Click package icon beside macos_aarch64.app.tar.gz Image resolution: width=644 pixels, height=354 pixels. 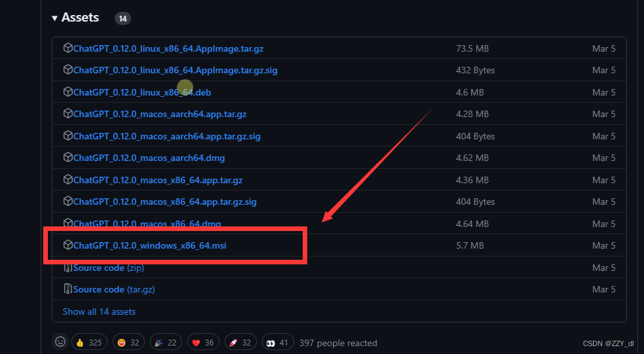pyautogui.click(x=67, y=114)
